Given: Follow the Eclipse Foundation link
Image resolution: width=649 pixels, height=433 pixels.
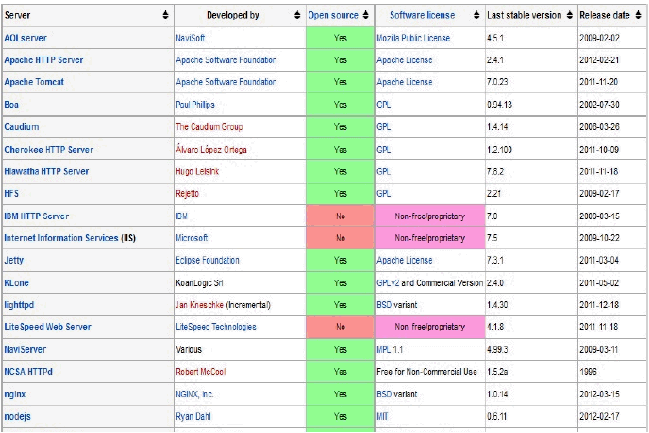Looking at the screenshot, I should (207, 260).
